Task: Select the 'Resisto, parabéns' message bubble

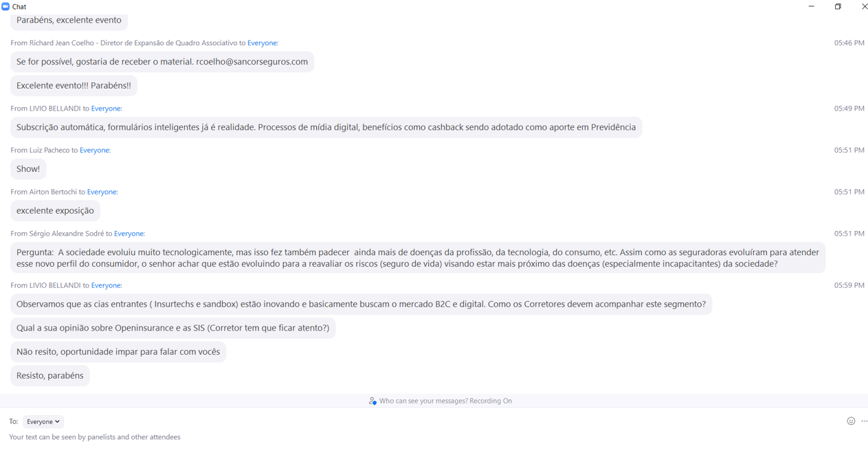Action: [x=49, y=376]
